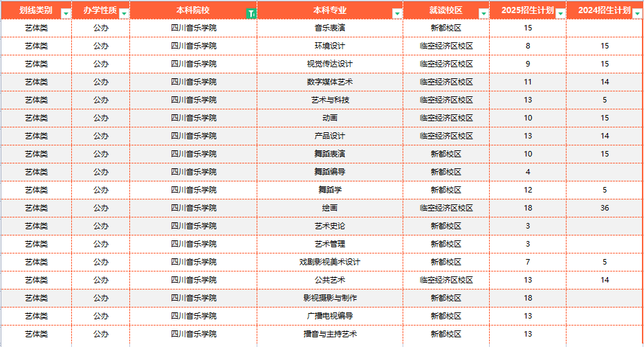Select the 划线类别 header cell
This screenshot has height=347, width=644.
[36, 10]
